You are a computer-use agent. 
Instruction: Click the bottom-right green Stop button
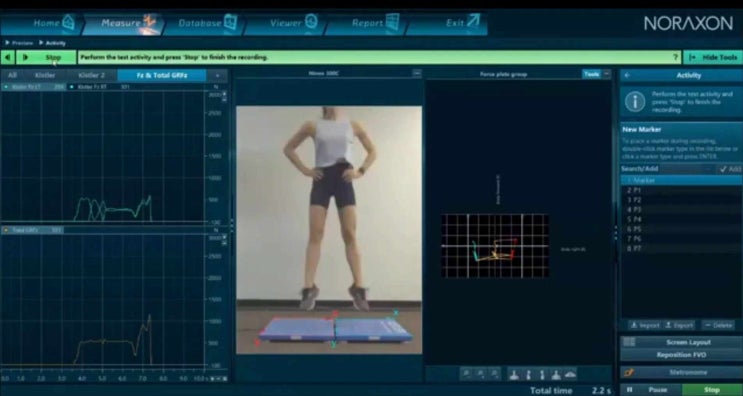click(x=712, y=390)
